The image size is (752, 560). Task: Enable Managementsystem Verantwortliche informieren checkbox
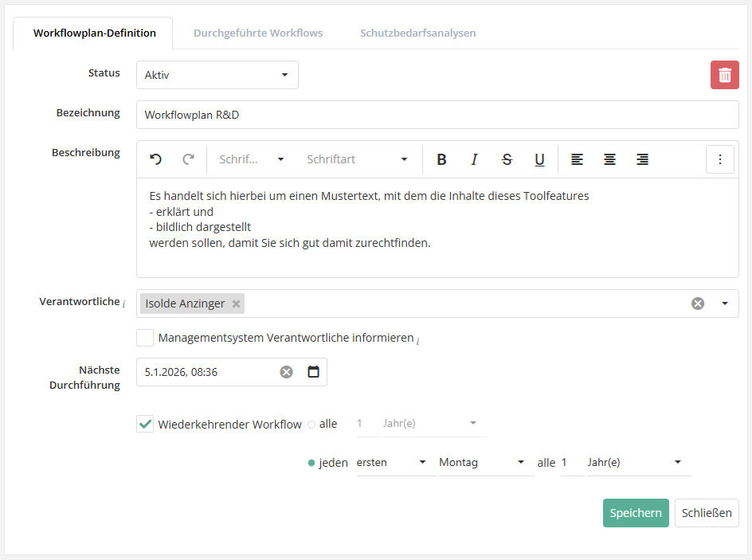coord(145,338)
